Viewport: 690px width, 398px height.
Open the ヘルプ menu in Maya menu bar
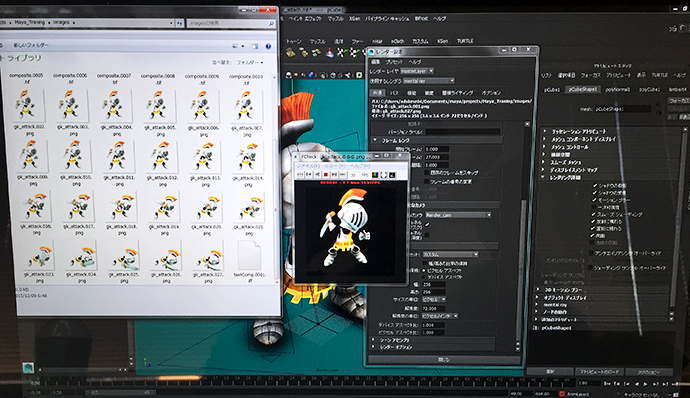(x=440, y=18)
